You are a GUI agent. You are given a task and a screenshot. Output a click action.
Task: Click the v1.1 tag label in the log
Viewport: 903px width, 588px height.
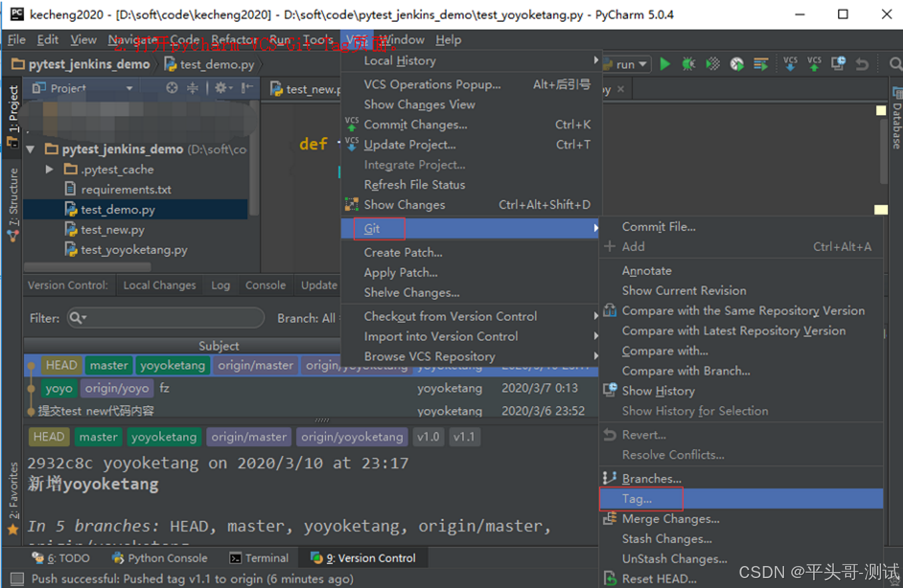click(x=464, y=437)
